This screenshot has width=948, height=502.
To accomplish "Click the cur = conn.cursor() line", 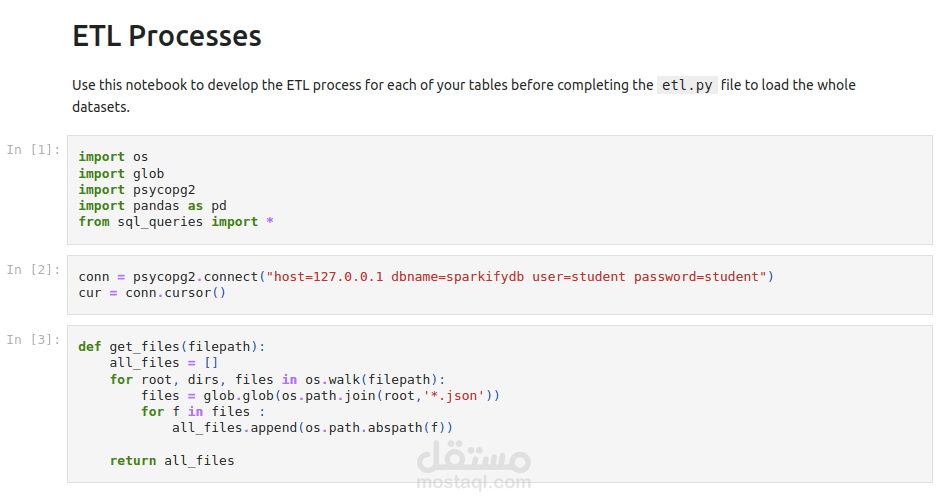I will coord(152,293).
